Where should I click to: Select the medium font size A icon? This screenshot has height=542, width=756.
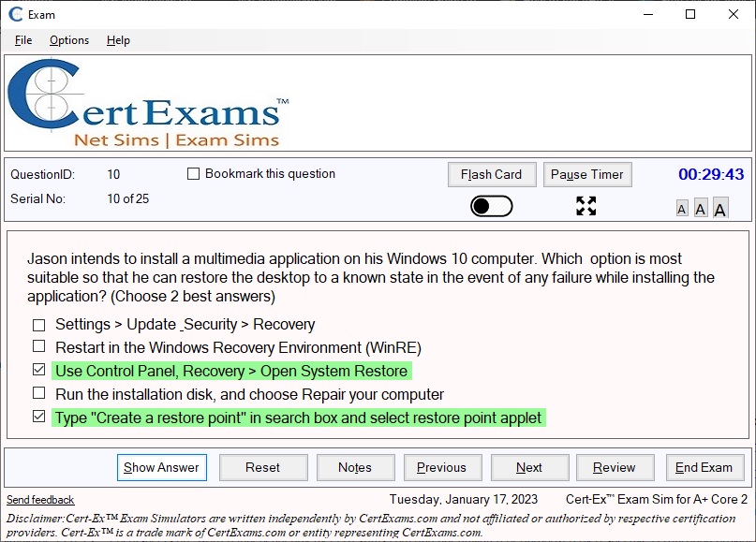(x=701, y=207)
